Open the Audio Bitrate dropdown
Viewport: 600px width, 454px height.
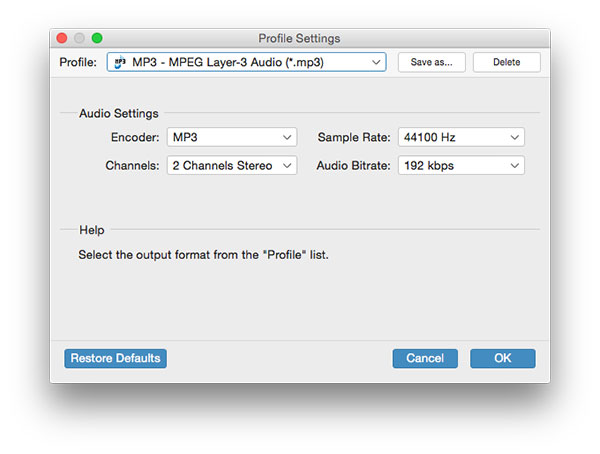coord(461,165)
